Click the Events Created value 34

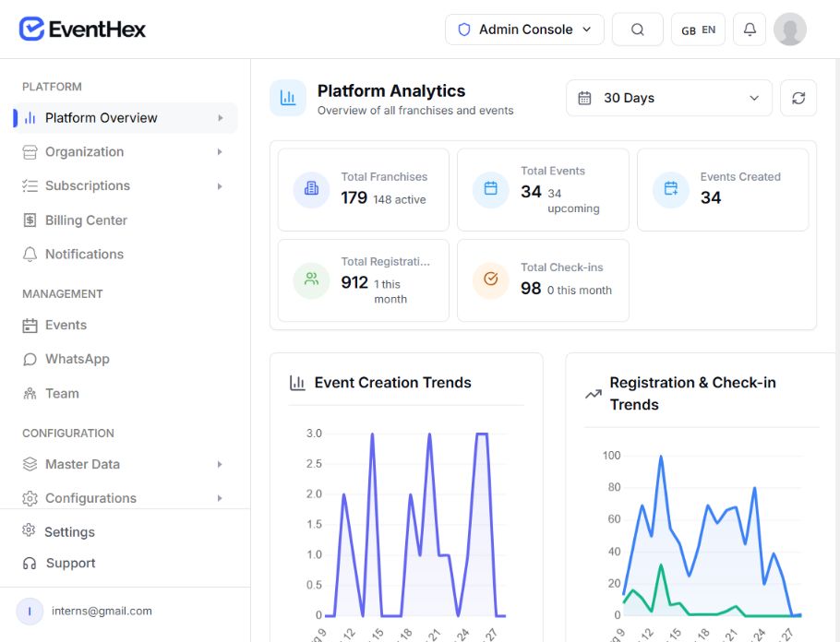click(711, 198)
